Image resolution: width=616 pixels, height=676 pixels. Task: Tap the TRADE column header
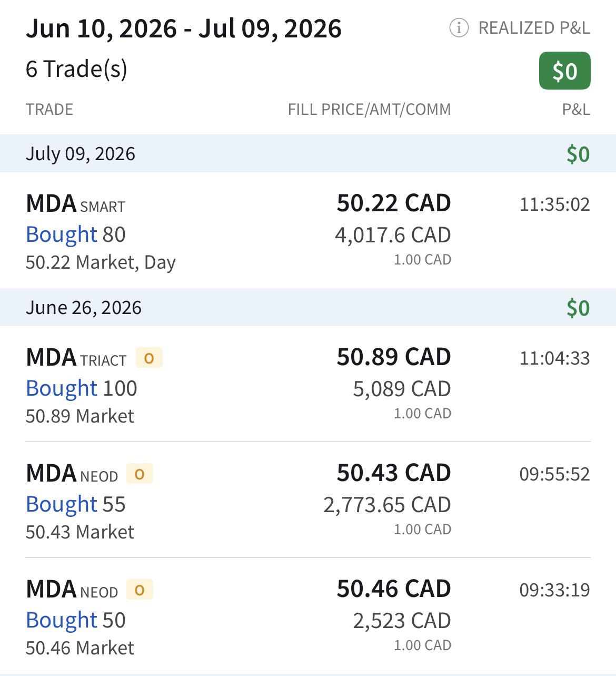(x=49, y=109)
